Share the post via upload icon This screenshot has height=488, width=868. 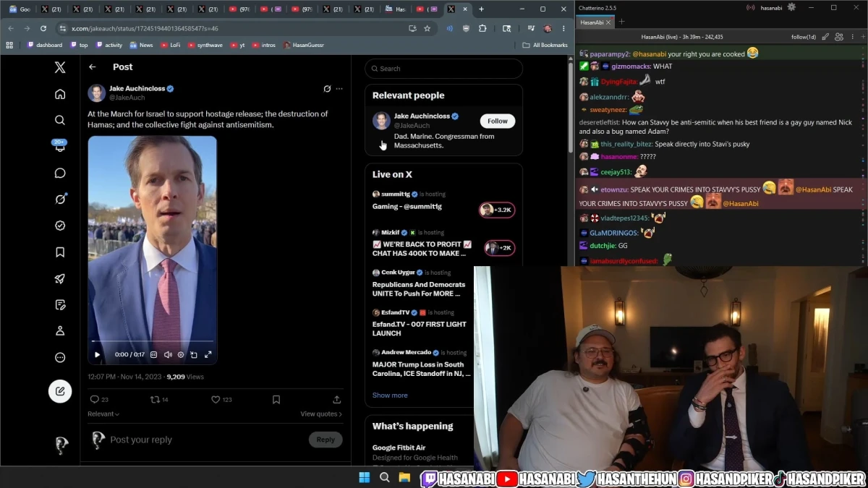(337, 399)
